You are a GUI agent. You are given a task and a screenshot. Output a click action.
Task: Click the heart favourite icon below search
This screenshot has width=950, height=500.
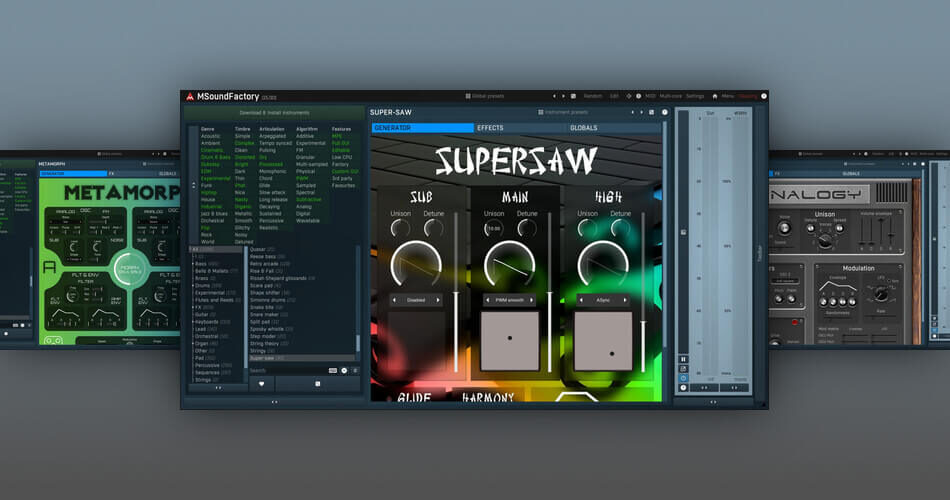pos(261,383)
